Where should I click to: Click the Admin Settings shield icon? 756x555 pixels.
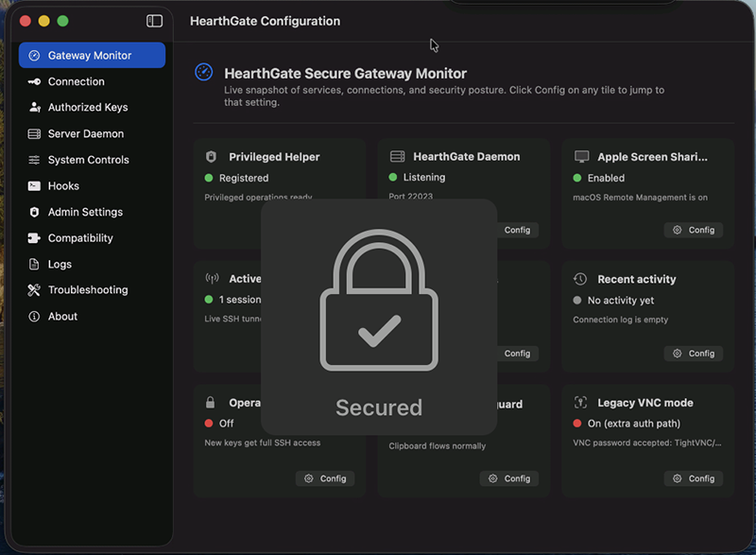(34, 212)
